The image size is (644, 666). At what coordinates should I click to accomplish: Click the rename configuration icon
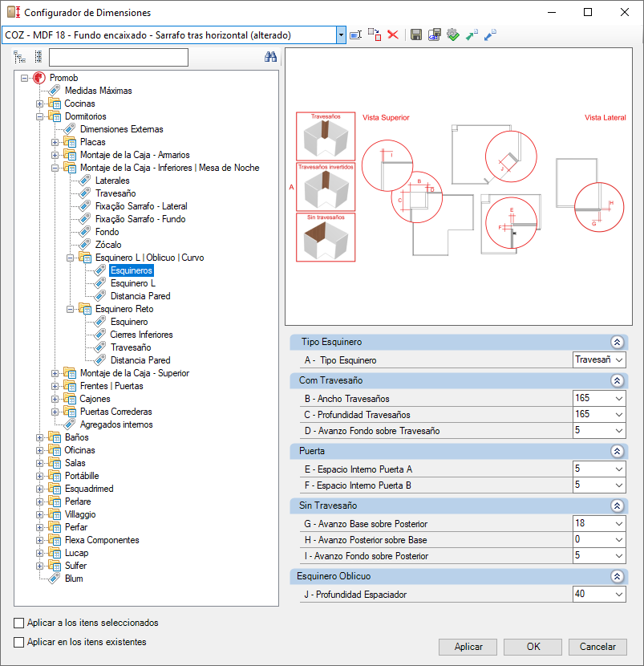356,35
